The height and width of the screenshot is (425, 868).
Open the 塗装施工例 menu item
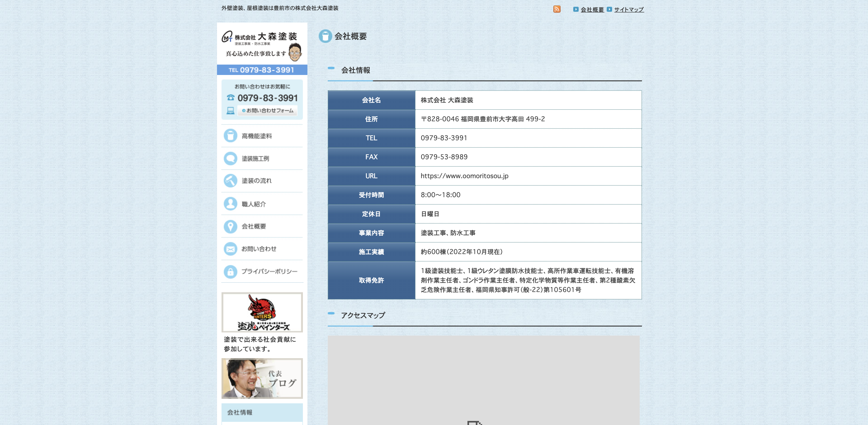coord(262,159)
